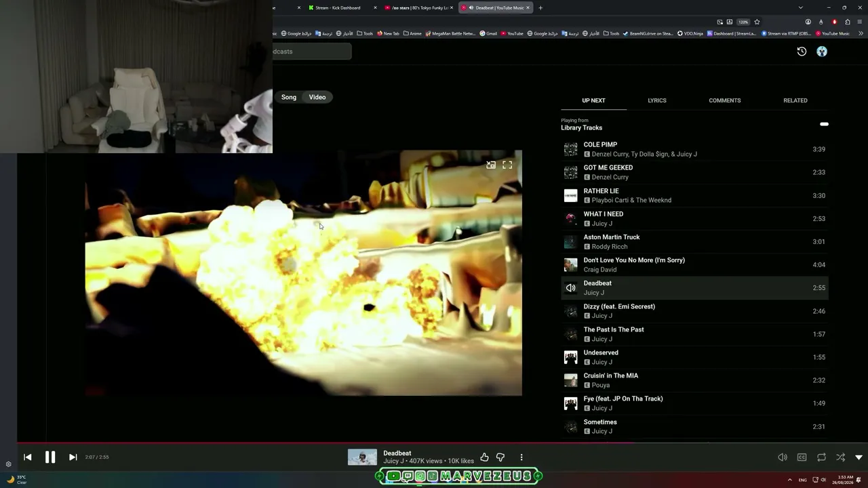This screenshot has height=488, width=868.
Task: Play Sometimes from the queue
Action: click(694, 426)
